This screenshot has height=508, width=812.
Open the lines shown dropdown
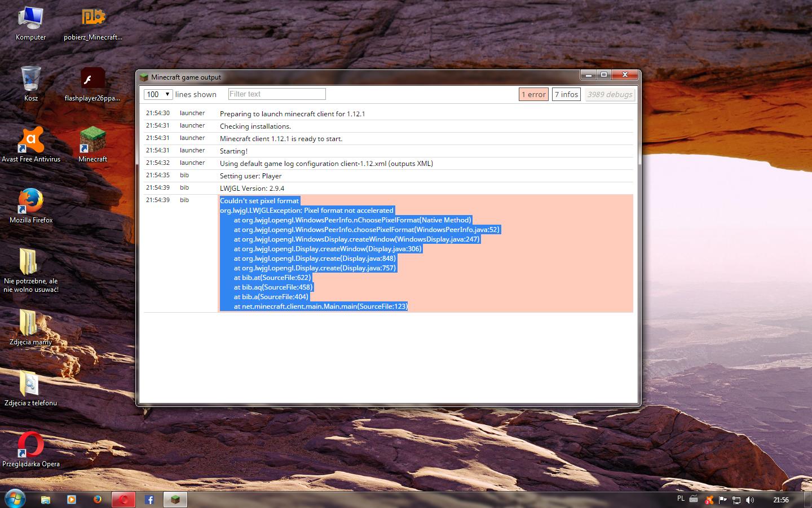pyautogui.click(x=158, y=94)
